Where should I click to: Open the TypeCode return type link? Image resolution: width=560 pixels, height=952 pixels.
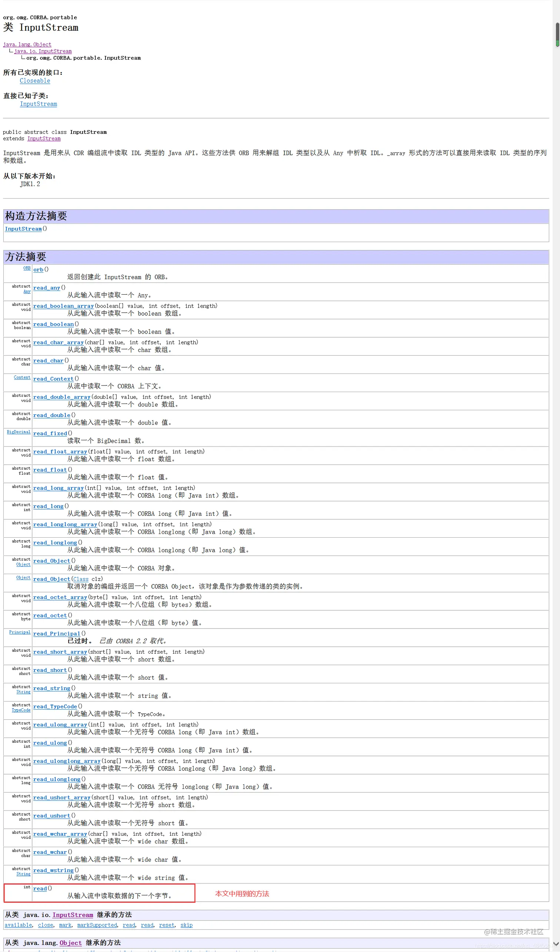21,710
